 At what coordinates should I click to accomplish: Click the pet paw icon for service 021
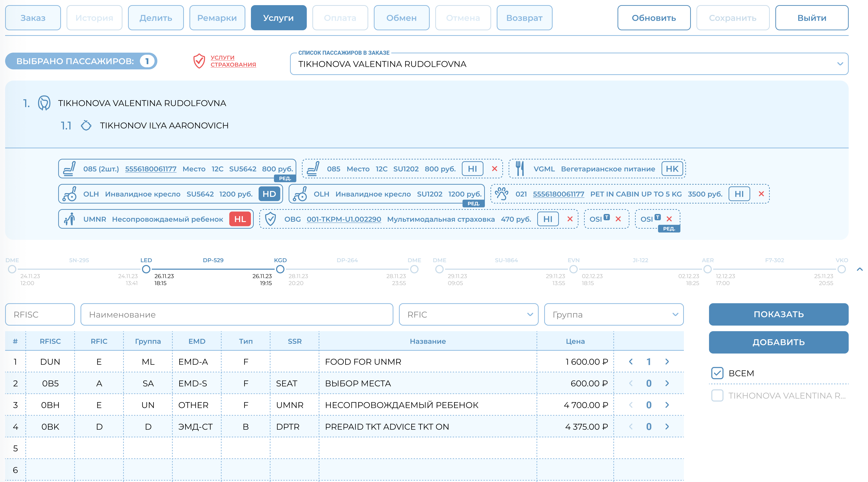[501, 194]
